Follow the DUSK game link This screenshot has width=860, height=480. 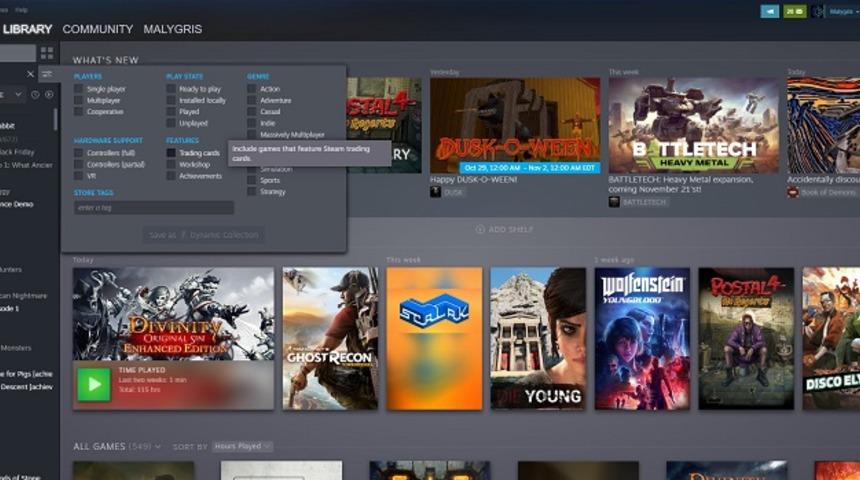(x=452, y=192)
